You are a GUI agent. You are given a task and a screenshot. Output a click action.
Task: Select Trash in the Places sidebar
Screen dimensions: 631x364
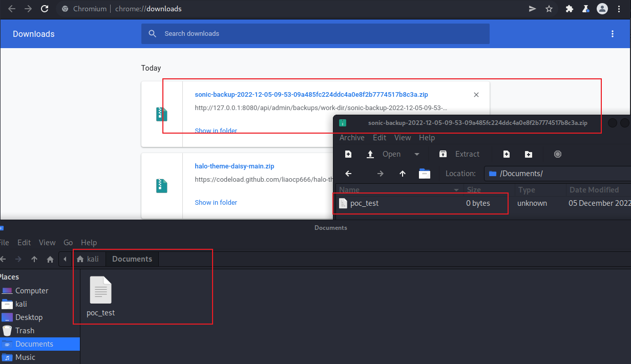tap(25, 331)
